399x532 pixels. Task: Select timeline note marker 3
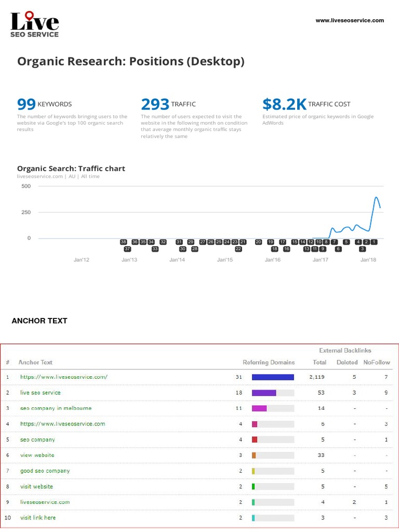pyautogui.click(x=362, y=249)
